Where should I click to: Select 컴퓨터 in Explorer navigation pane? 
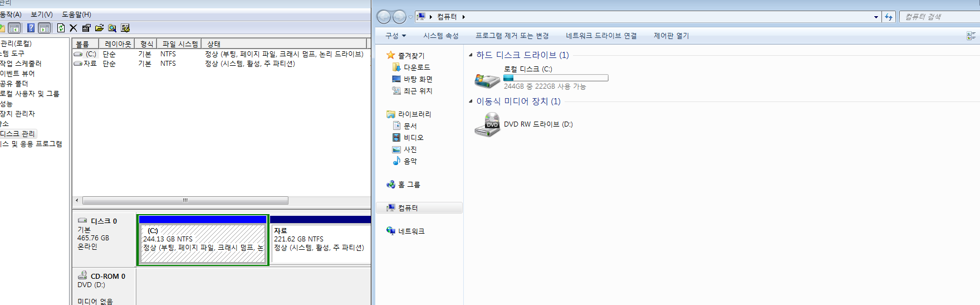tap(419, 208)
